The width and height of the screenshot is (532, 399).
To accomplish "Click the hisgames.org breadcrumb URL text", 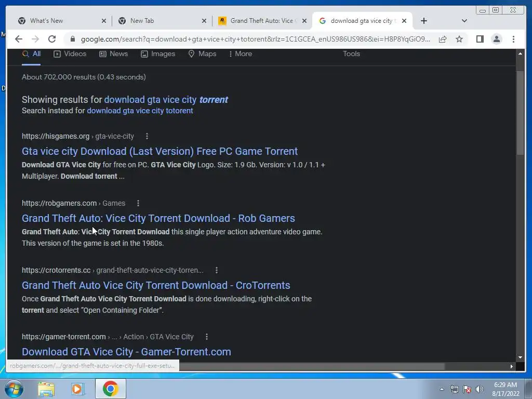I will 78,136.
